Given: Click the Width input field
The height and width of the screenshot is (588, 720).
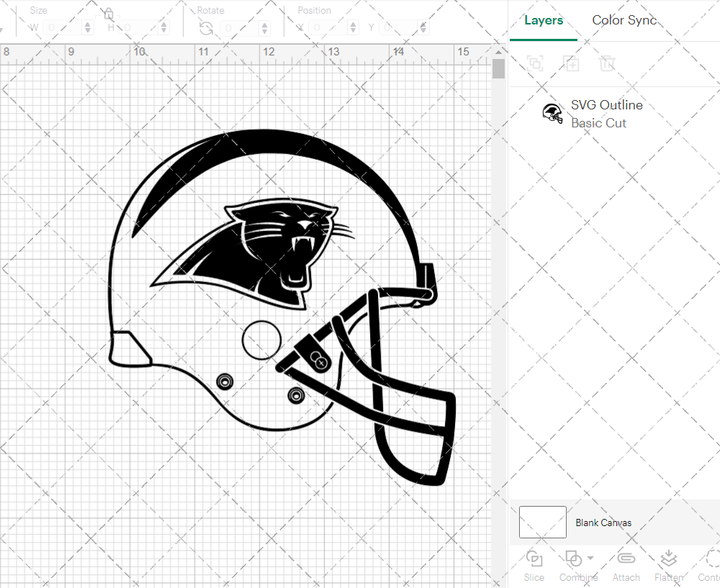Looking at the screenshot, I should point(64,27).
